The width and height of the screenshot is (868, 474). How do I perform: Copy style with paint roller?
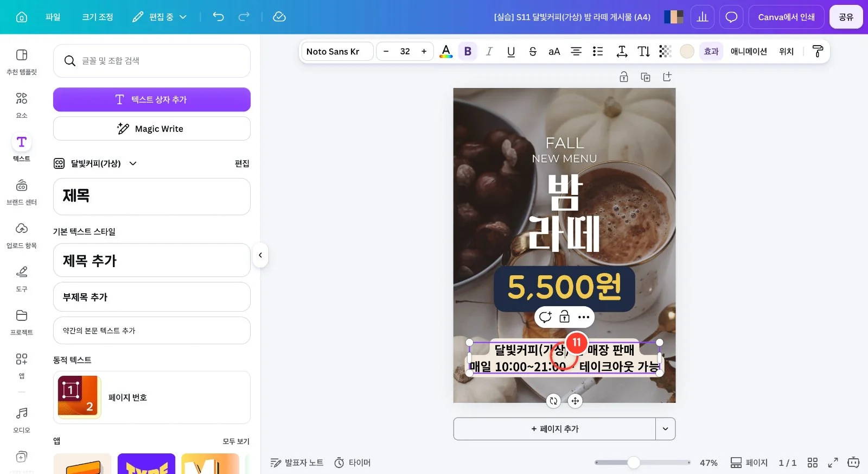click(818, 52)
